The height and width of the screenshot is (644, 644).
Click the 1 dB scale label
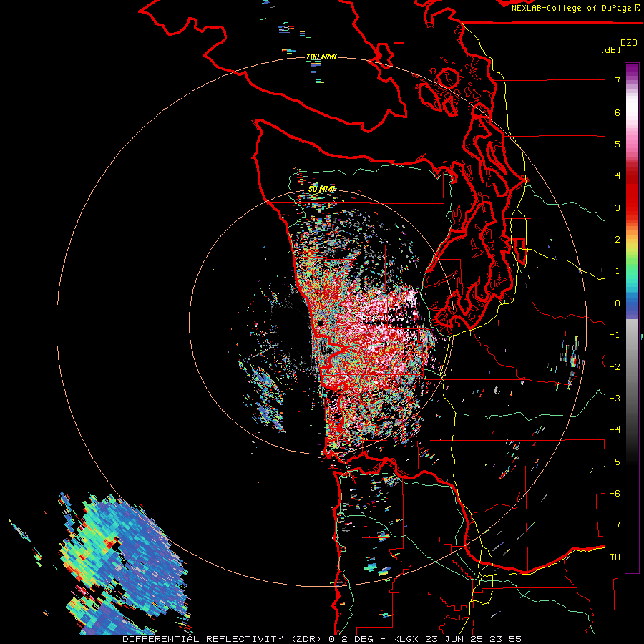(618, 271)
